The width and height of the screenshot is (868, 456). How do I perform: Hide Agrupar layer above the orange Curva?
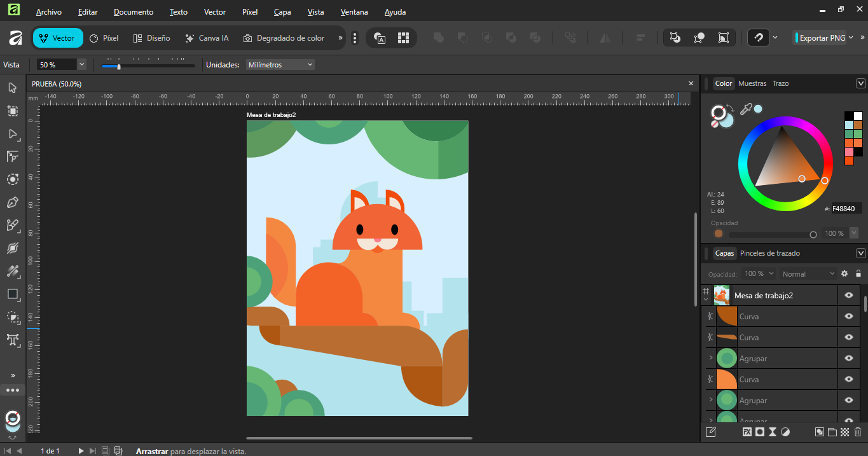848,358
